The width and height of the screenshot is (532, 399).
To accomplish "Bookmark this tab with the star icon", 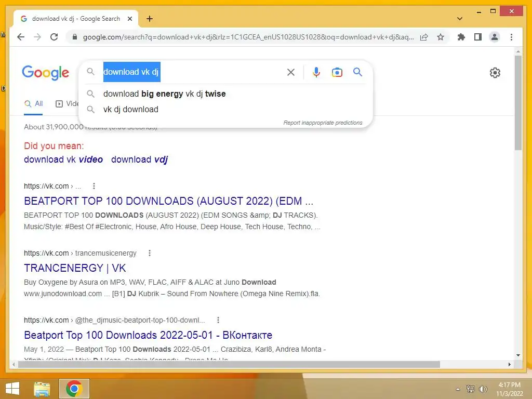I will pyautogui.click(x=441, y=37).
